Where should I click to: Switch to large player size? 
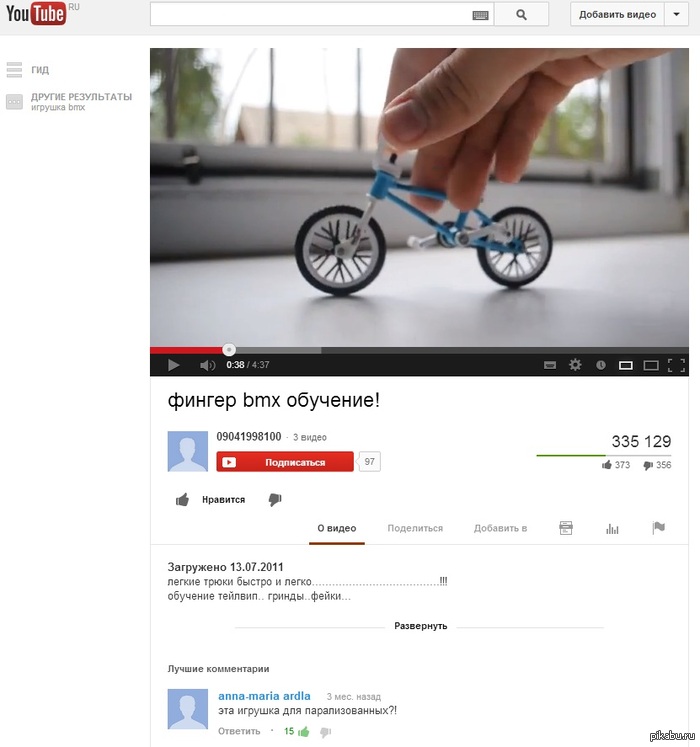click(651, 365)
